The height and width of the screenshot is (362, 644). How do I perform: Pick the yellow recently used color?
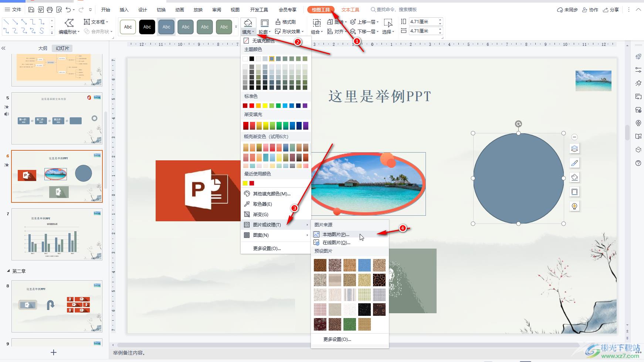pyautogui.click(x=245, y=183)
